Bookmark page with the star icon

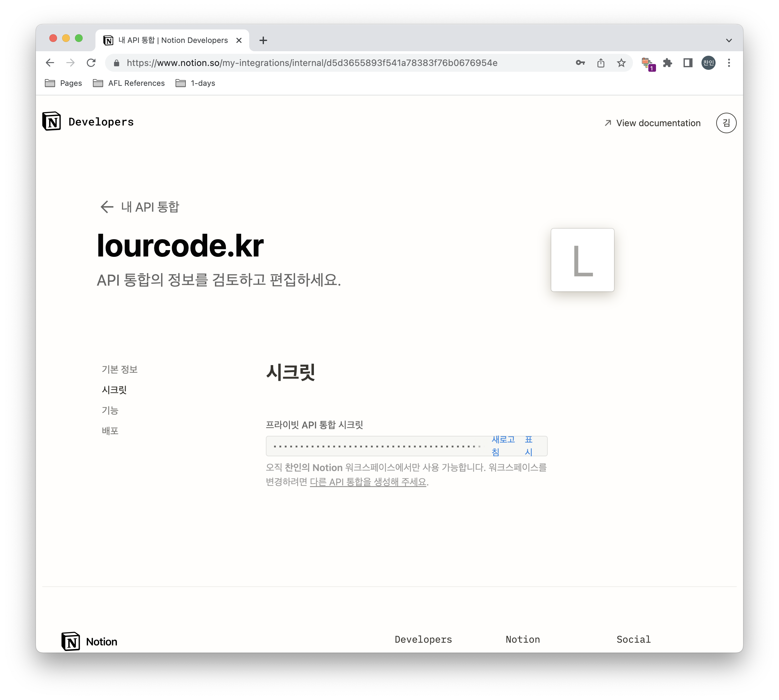[621, 63]
